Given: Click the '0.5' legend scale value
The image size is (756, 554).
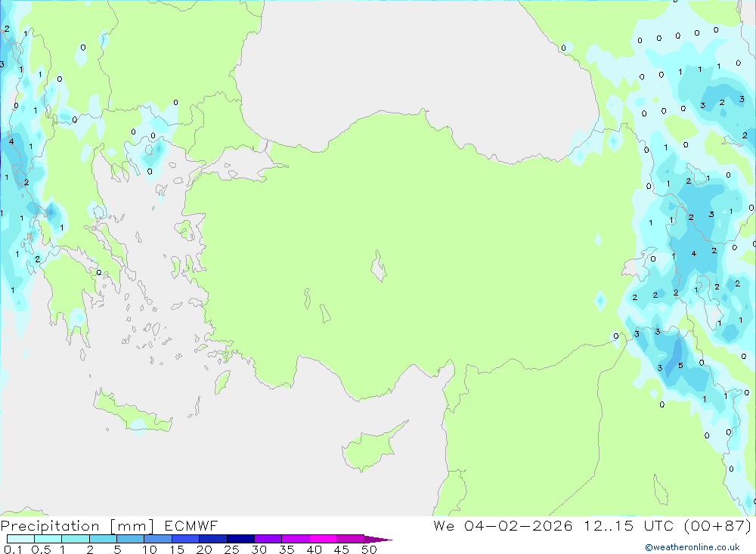Looking at the screenshot, I should tap(41, 549).
